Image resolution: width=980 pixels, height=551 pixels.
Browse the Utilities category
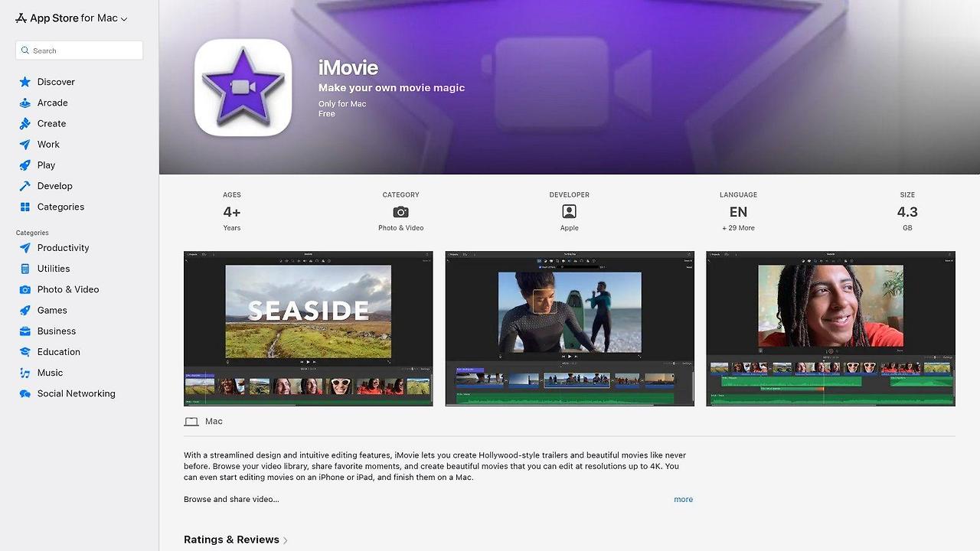[54, 269]
